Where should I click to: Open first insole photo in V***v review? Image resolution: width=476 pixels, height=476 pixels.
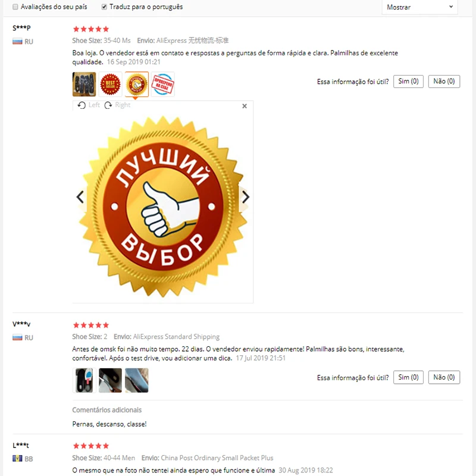coord(84,380)
